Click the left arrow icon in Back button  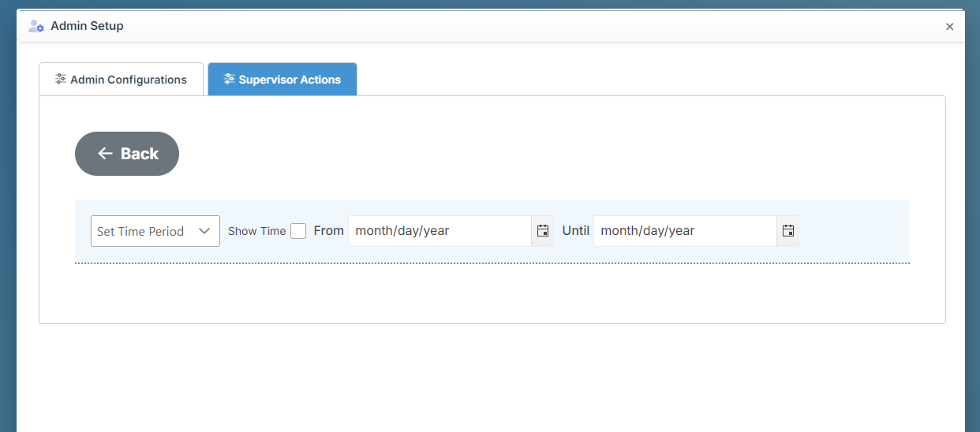(x=105, y=154)
